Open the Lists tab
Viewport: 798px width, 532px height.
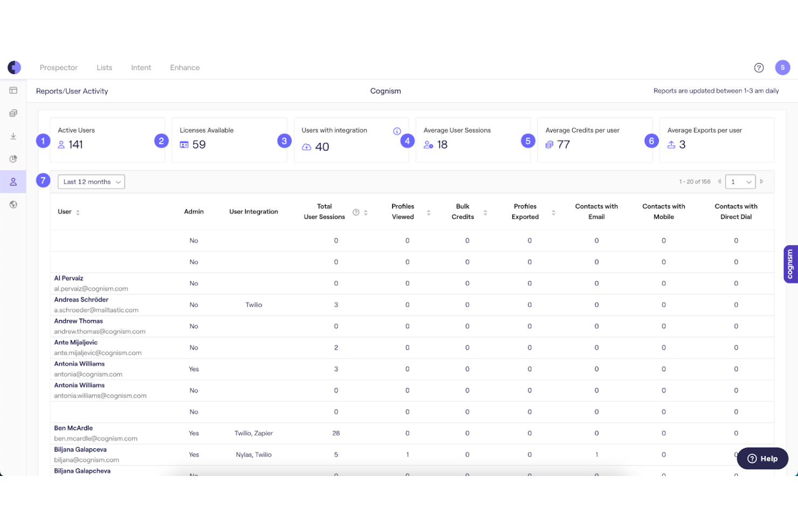(105, 67)
